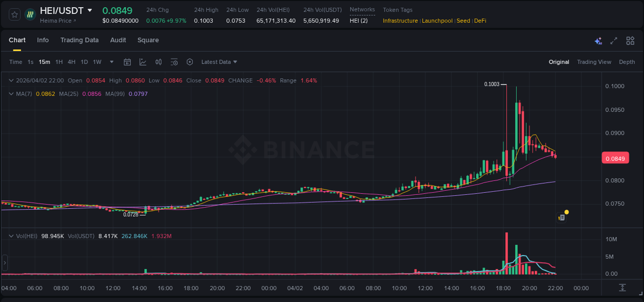Expand the chart to fullscreen

[613, 40]
